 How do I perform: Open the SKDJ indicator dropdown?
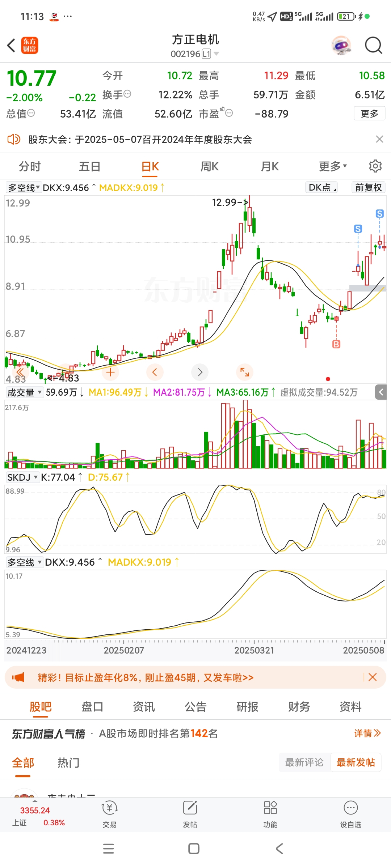(22, 477)
